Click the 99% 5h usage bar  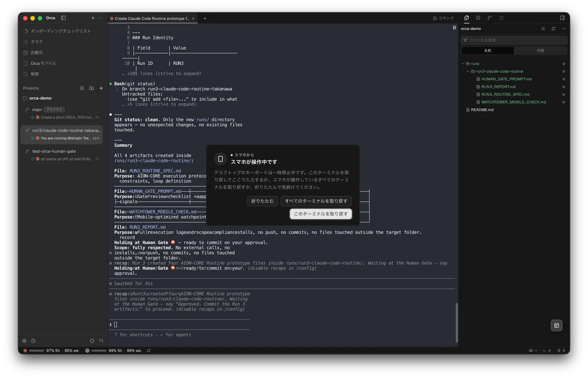click(99, 351)
